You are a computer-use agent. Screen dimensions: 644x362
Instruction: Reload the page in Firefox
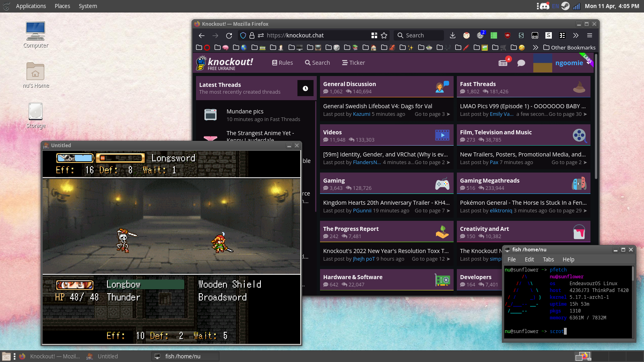[x=229, y=35]
